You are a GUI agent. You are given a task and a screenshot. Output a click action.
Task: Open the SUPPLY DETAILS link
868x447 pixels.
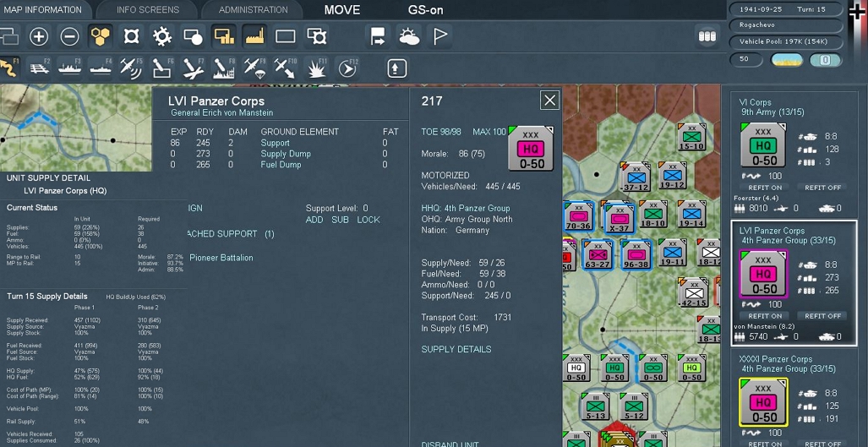point(456,349)
